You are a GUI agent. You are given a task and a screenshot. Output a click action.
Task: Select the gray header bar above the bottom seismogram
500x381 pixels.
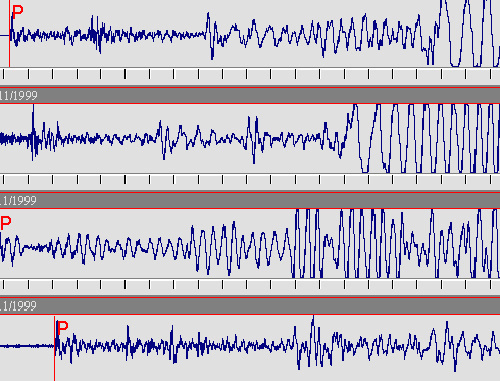250,306
